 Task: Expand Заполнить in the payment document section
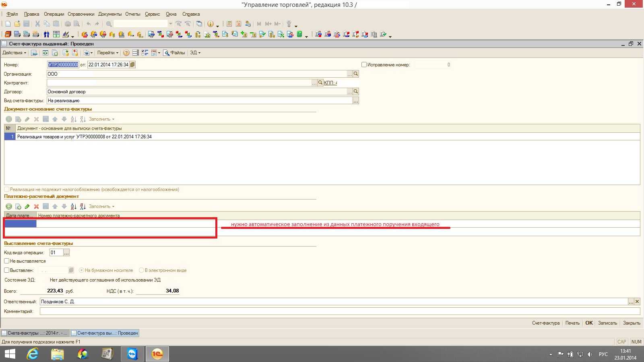(x=101, y=206)
